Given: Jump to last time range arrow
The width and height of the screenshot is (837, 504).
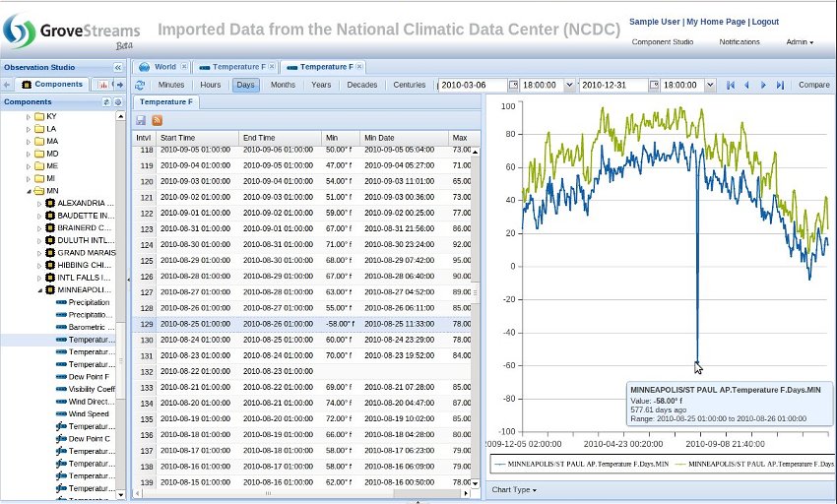Looking at the screenshot, I should [x=780, y=86].
